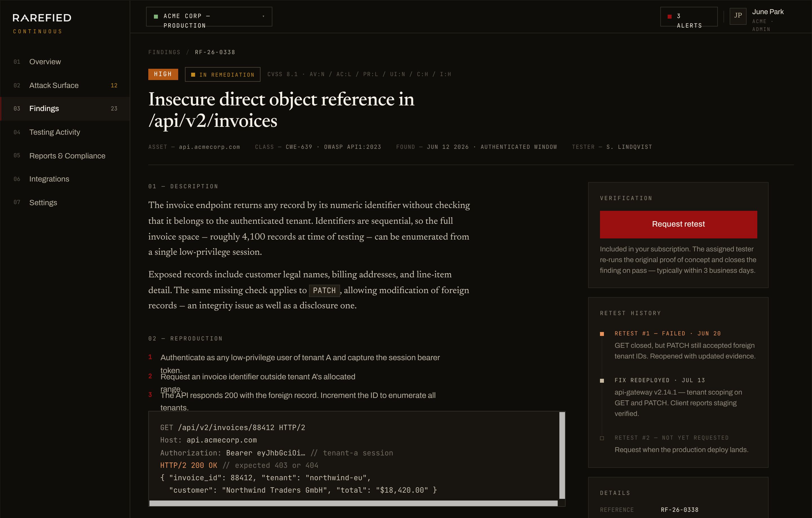Click the 02 — Reproduction section heading
The height and width of the screenshot is (518, 812).
(x=186, y=338)
